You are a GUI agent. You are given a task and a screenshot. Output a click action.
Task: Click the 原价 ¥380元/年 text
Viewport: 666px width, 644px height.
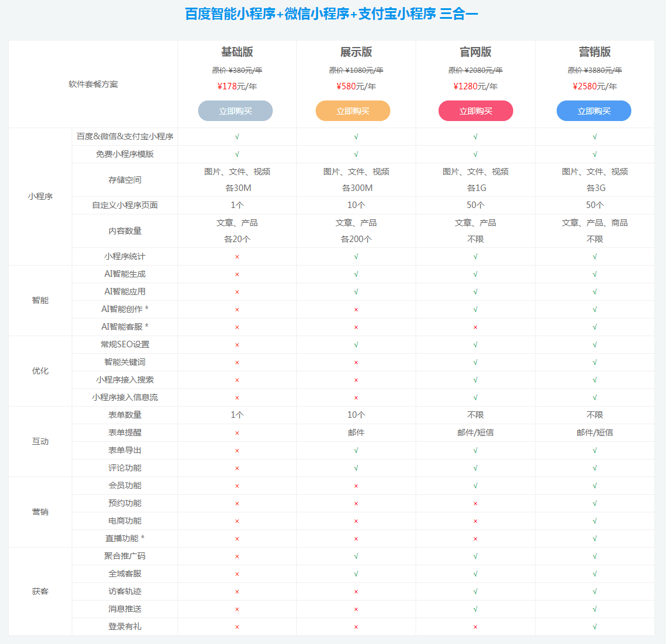(237, 70)
